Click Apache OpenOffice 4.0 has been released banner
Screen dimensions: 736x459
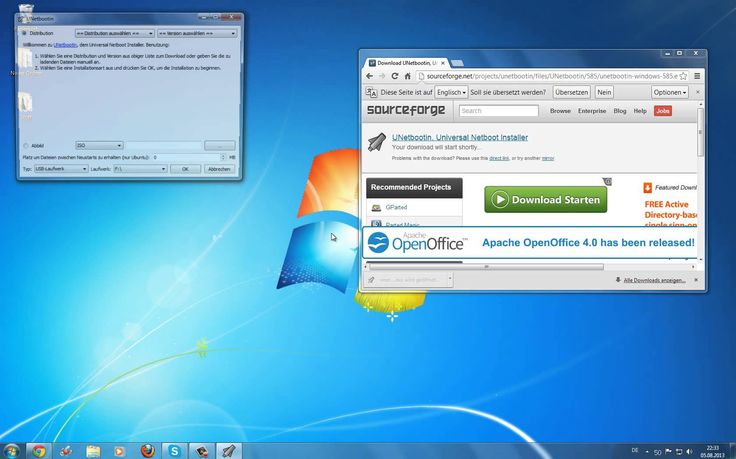(x=588, y=243)
